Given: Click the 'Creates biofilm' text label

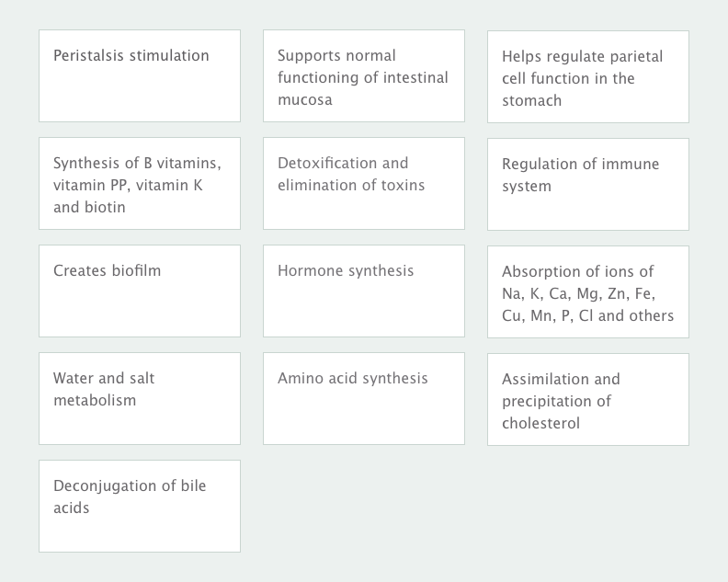Looking at the screenshot, I should tap(107, 270).
